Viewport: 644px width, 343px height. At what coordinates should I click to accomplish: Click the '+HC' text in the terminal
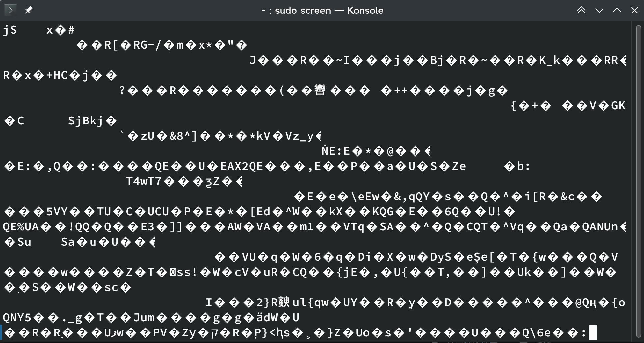tap(57, 75)
